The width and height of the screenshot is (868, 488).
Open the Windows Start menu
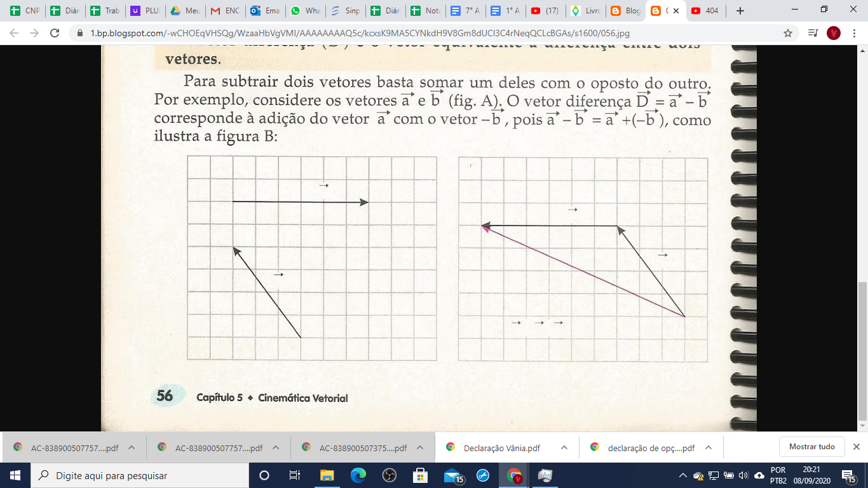(x=15, y=475)
